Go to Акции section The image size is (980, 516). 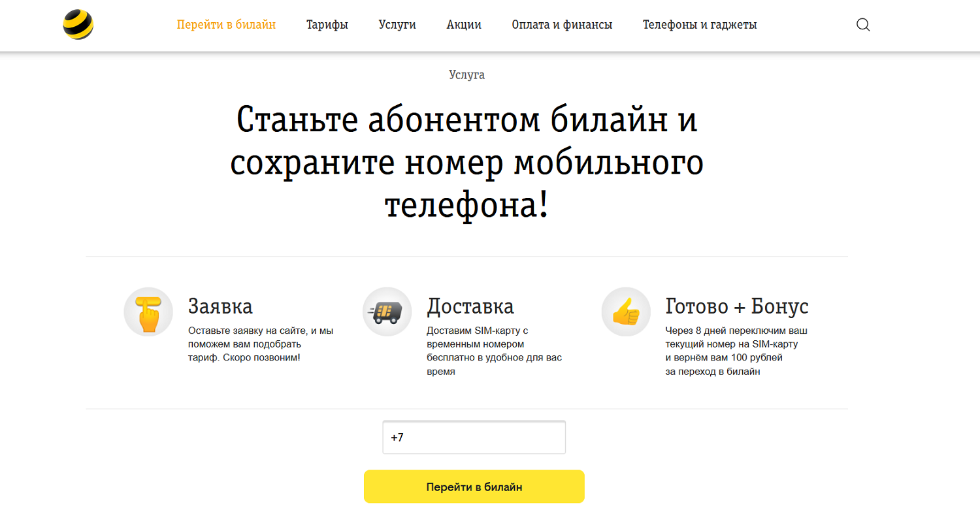[464, 25]
